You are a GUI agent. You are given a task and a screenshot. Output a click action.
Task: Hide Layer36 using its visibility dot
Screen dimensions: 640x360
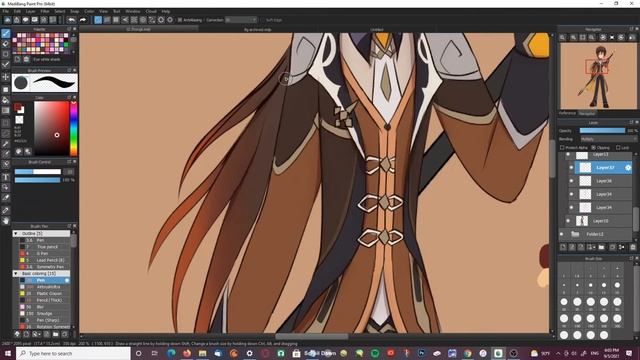coord(571,181)
